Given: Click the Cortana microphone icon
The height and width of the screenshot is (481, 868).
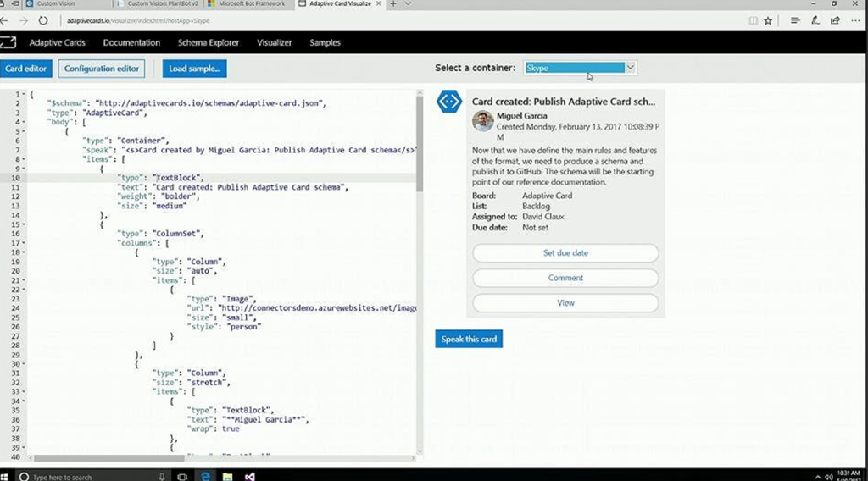Looking at the screenshot, I should (162, 477).
